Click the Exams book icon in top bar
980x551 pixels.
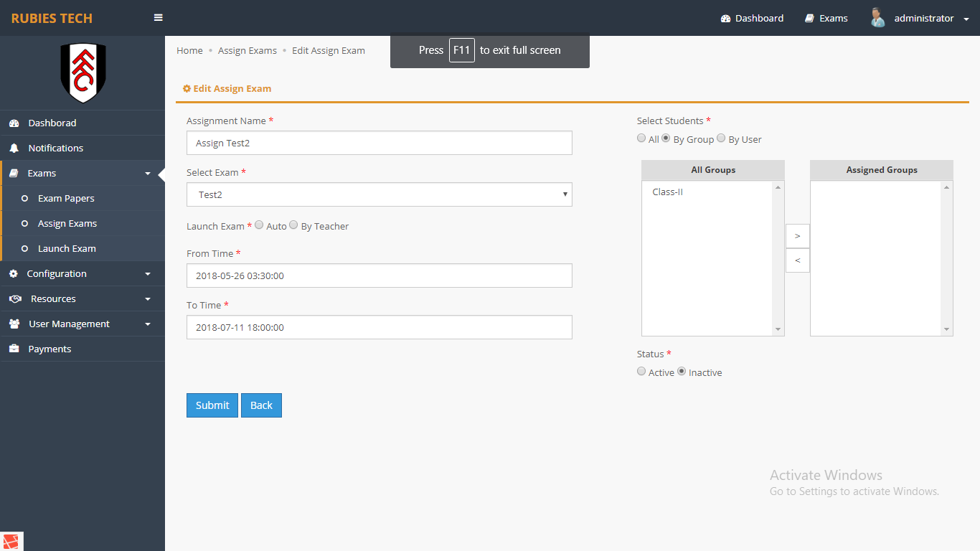coord(810,19)
